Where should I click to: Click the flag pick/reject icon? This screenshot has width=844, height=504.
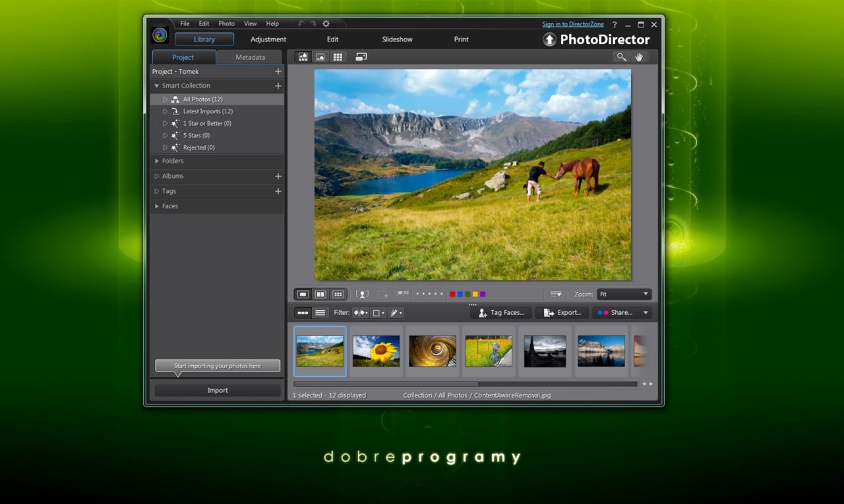click(x=403, y=294)
